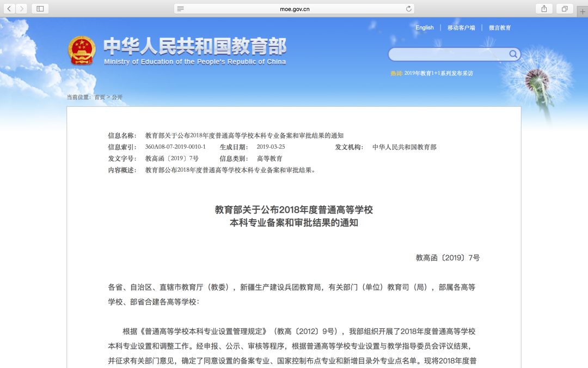Click the 信息索引 label
Image resolution: width=588 pixels, height=368 pixels.
pos(122,147)
